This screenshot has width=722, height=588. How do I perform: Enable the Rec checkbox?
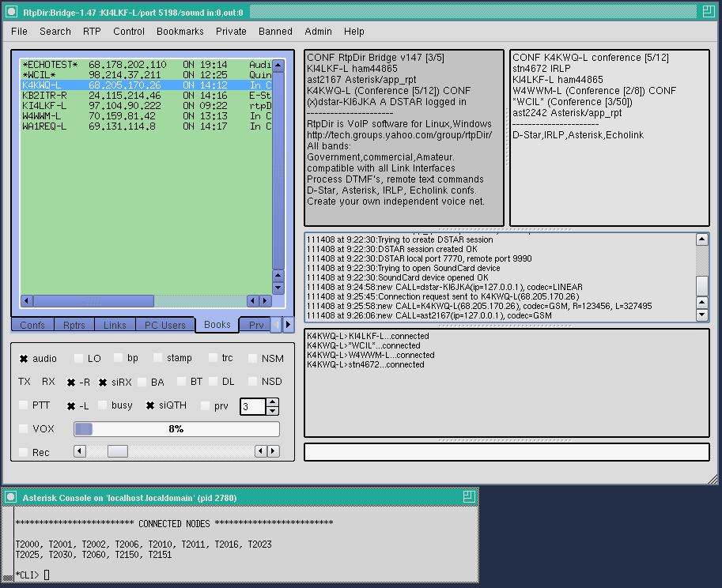pyautogui.click(x=23, y=452)
